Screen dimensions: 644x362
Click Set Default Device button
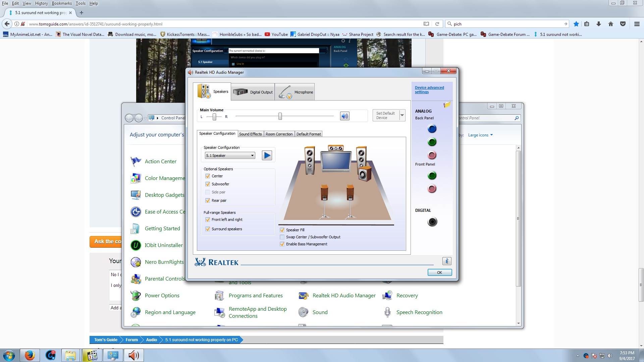click(x=386, y=115)
